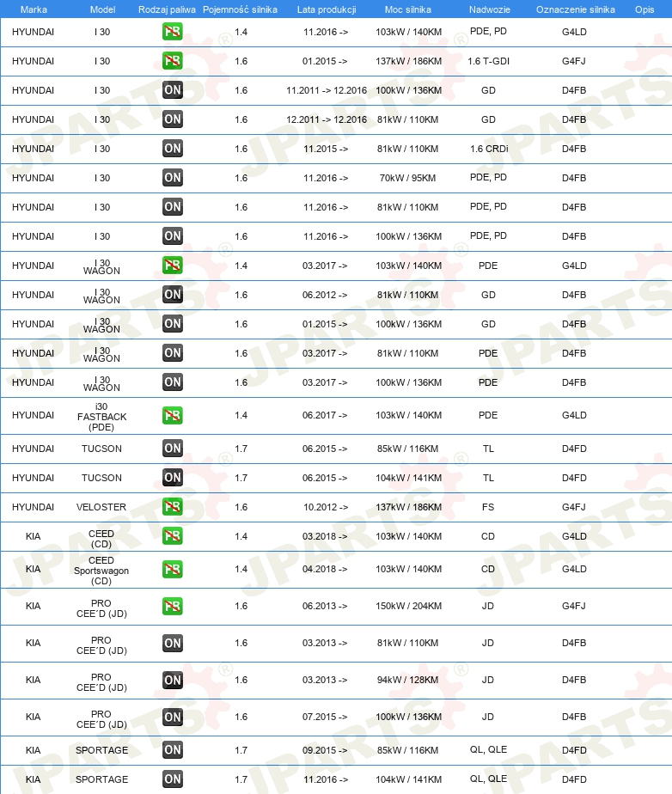Click ON icon in PRO CEE'D 94kW / 128KM row
The height and width of the screenshot is (794, 672).
coord(172,681)
